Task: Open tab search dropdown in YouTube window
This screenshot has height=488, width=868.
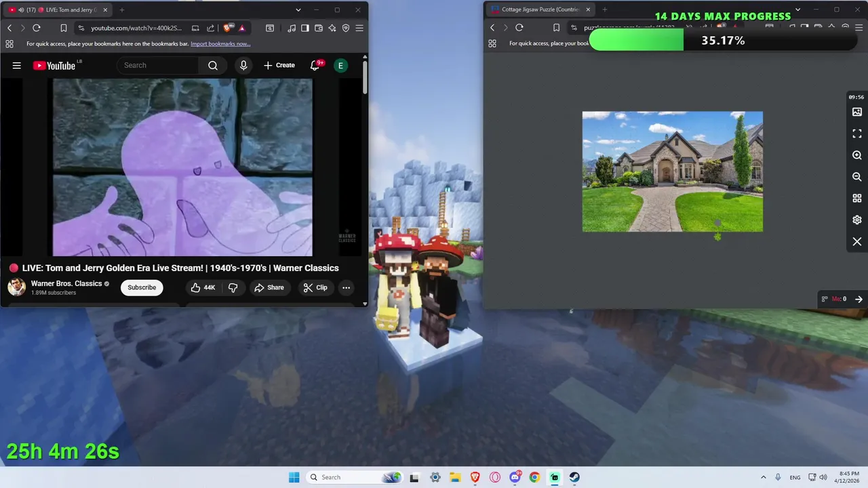Action: coord(298,10)
